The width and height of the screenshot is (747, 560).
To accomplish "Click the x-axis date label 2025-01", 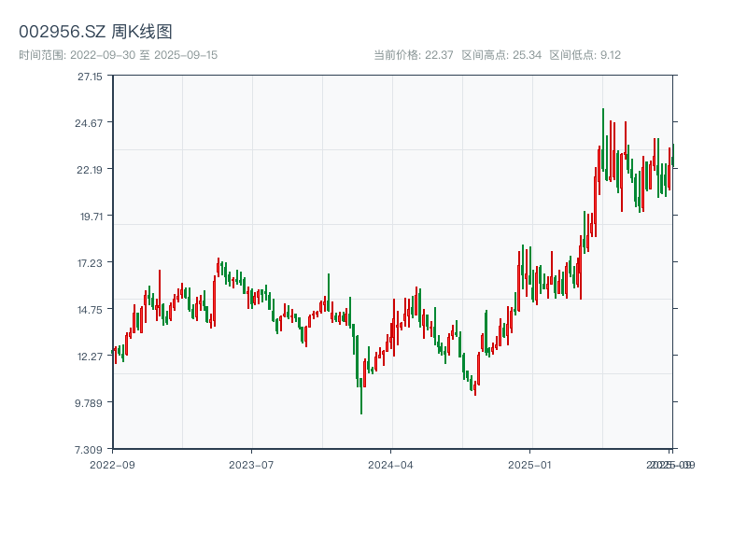I will (x=529, y=465).
